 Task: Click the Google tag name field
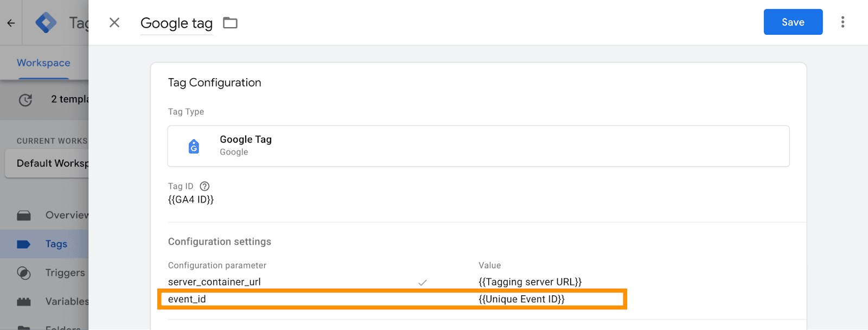(x=176, y=23)
